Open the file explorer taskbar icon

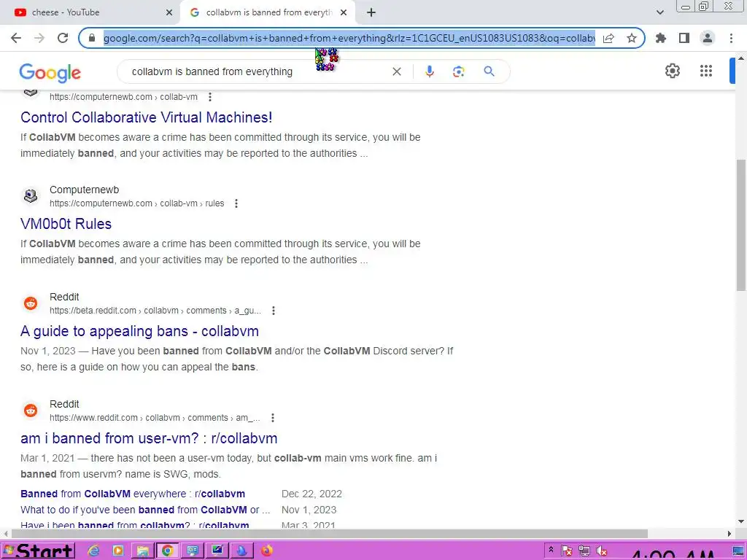(x=142, y=551)
